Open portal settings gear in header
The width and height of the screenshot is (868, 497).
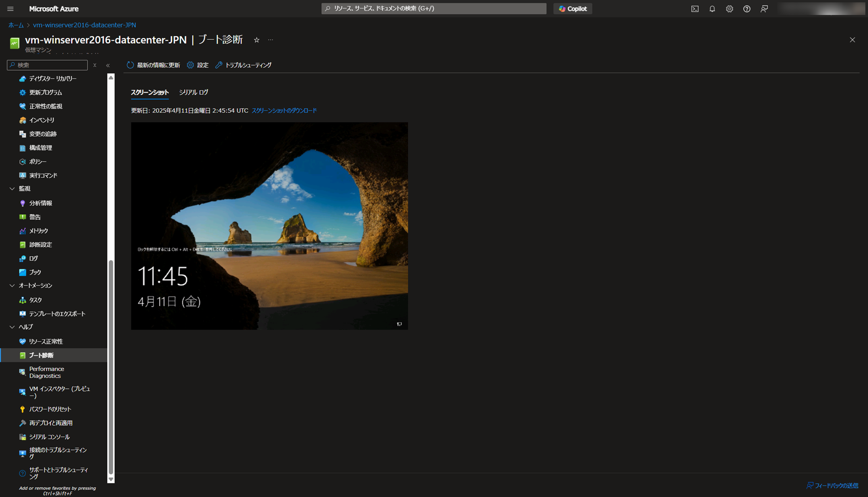(730, 9)
